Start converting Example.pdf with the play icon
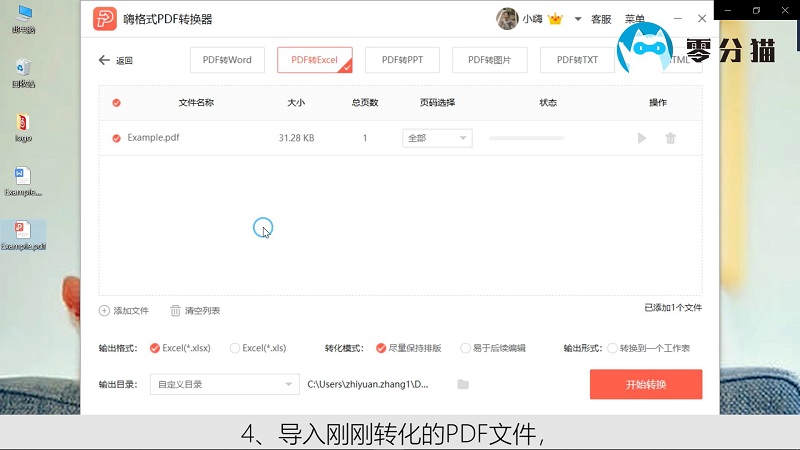 [x=642, y=138]
